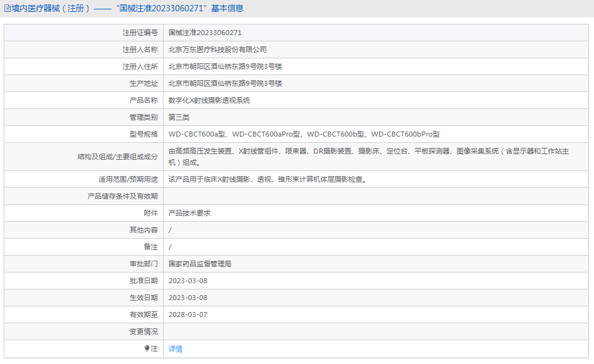Screen dimensions: 594x364
Task: Select the 第三类 management category value
Action: point(179,117)
